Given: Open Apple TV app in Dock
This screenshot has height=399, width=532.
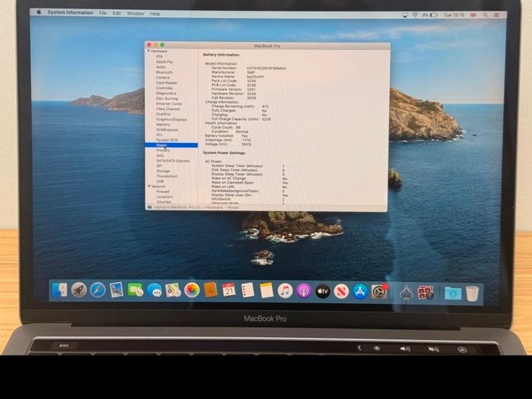Looking at the screenshot, I should (322, 291).
